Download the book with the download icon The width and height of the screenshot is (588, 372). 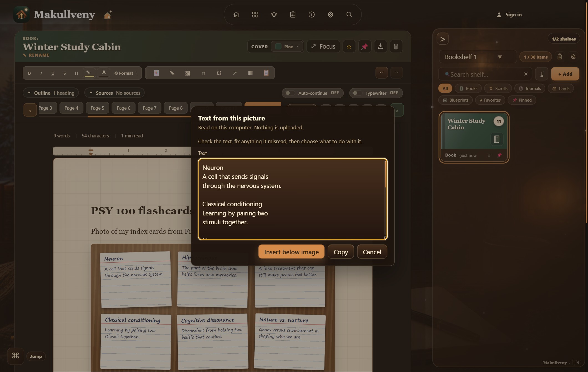(x=381, y=47)
